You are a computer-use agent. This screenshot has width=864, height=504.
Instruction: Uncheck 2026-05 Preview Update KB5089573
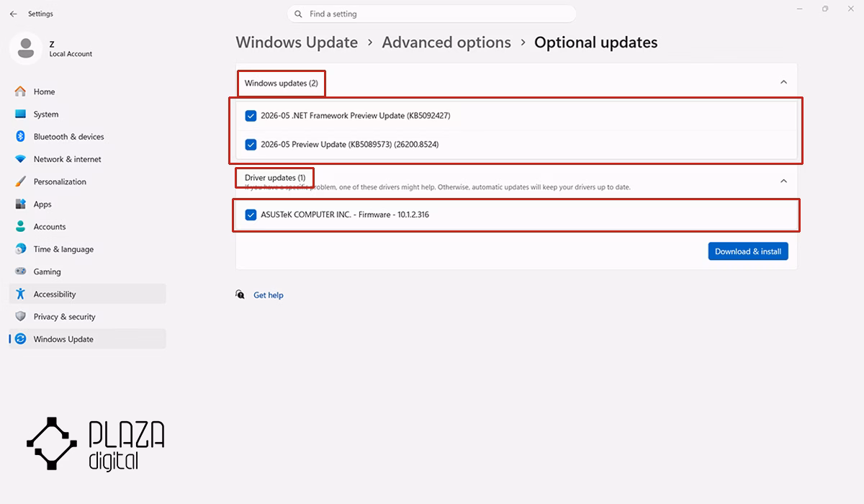[251, 144]
